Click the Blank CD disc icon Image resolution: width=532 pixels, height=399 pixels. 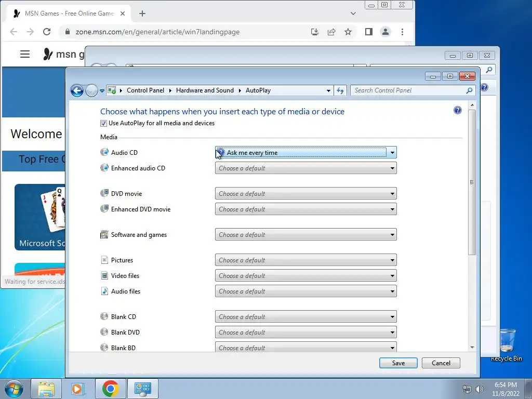tap(104, 316)
